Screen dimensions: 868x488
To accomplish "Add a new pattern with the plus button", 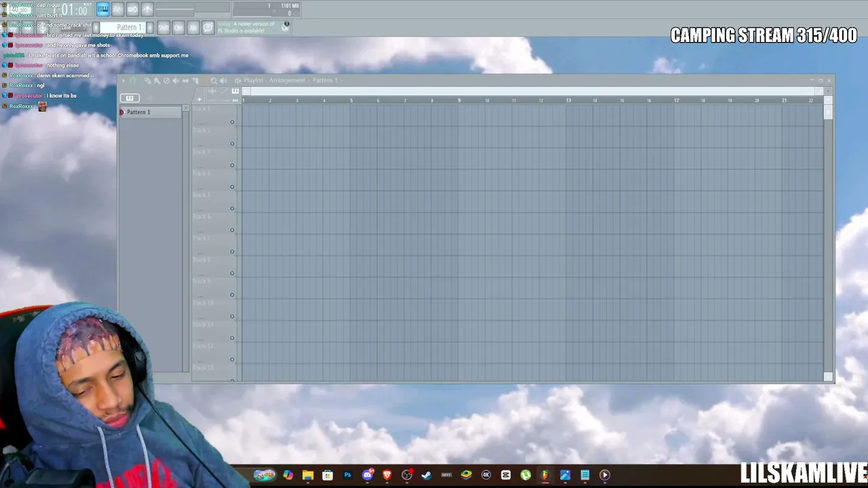I will [x=149, y=28].
